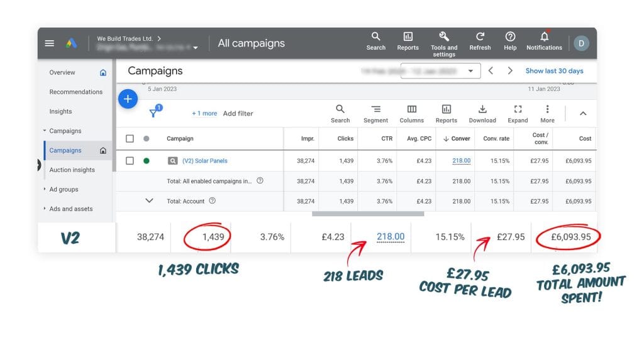
Task: Click the Search icon in top bar
Action: click(x=375, y=36)
